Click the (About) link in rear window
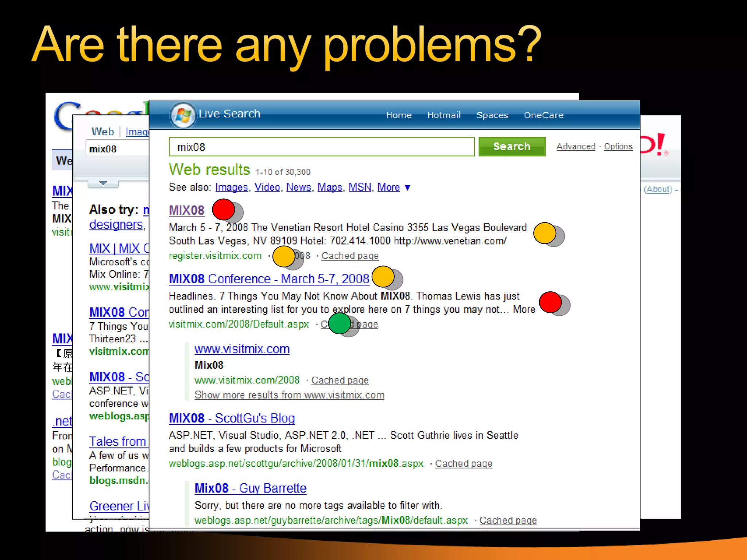Screen dimensions: 747x560 click(658, 189)
